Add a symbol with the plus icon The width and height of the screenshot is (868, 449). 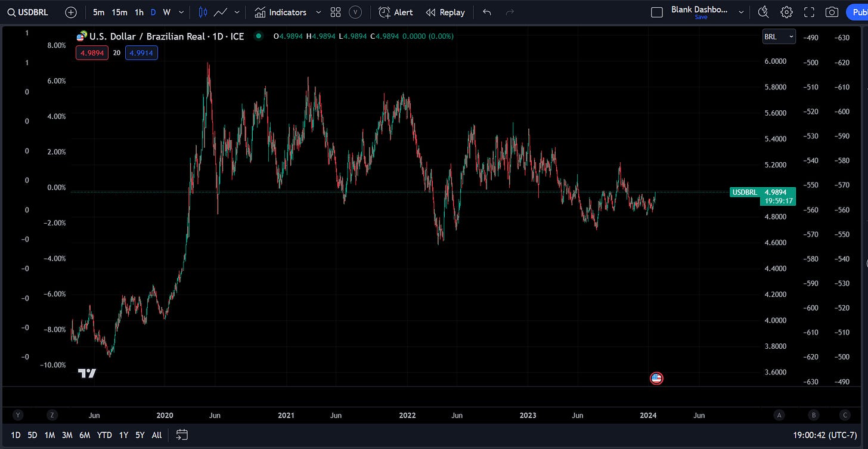[71, 12]
